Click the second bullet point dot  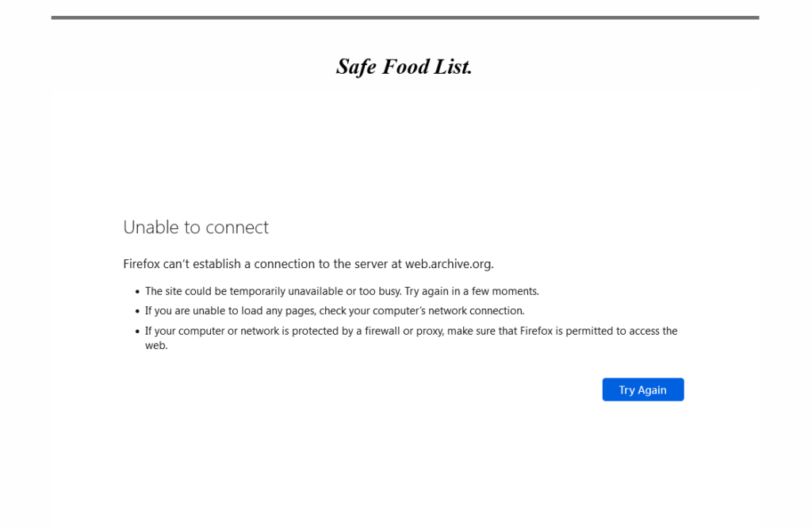click(137, 312)
